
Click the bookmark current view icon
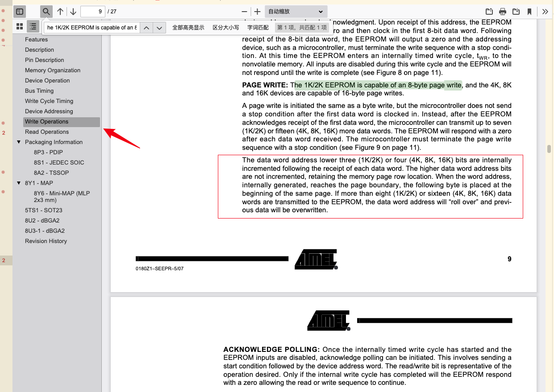(529, 12)
